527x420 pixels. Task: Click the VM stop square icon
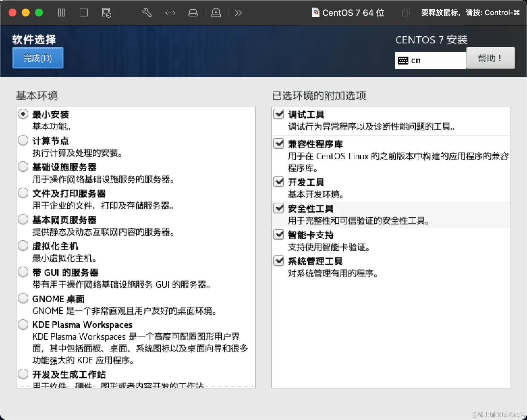point(84,13)
